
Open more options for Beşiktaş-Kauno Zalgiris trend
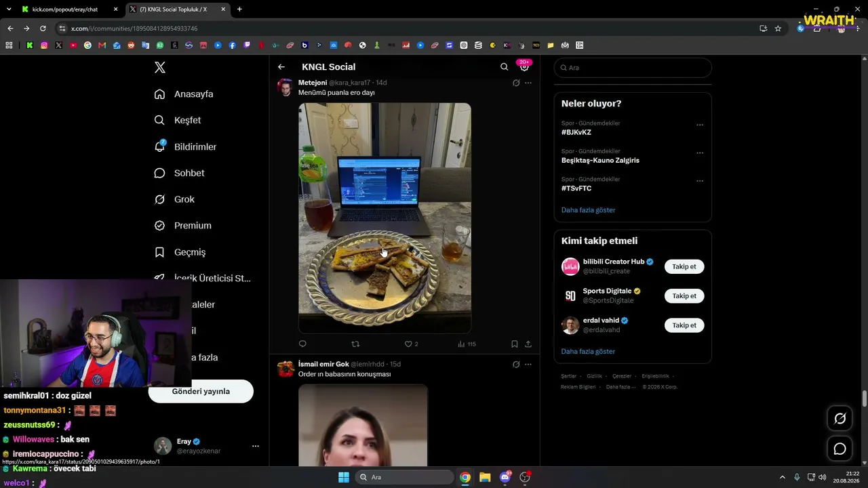(x=700, y=152)
